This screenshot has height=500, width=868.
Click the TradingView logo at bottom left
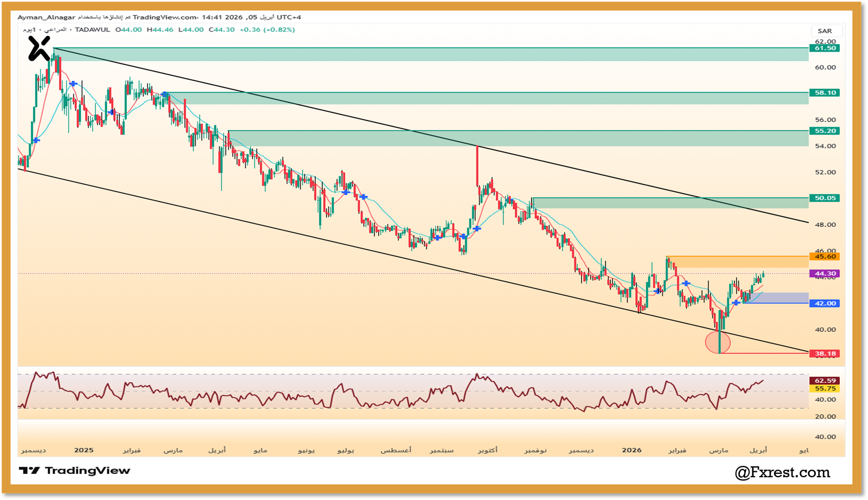[x=74, y=471]
